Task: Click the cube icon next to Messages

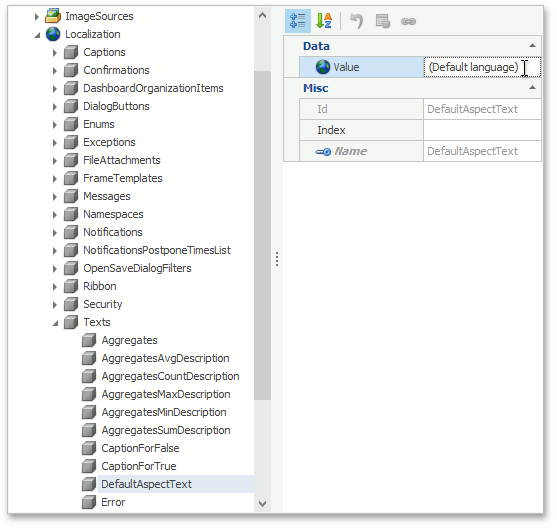Action: point(71,196)
